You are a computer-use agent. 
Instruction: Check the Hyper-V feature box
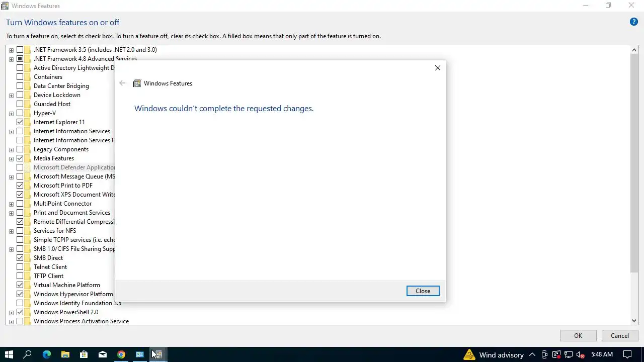(20, 113)
